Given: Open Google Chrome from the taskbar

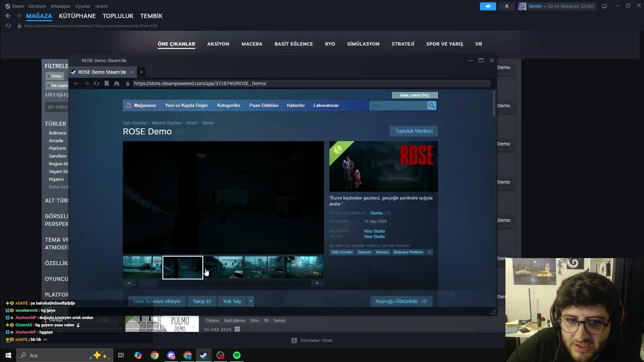Looking at the screenshot, I should pos(154,355).
